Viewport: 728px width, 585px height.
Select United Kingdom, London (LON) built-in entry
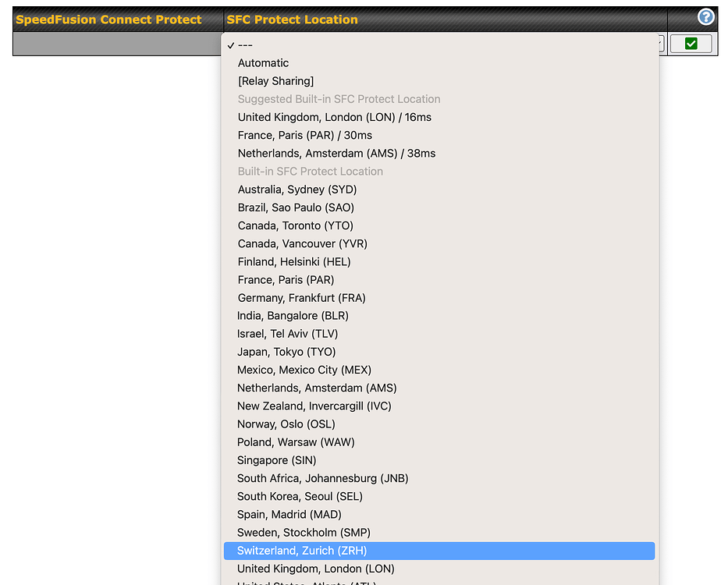click(439, 569)
